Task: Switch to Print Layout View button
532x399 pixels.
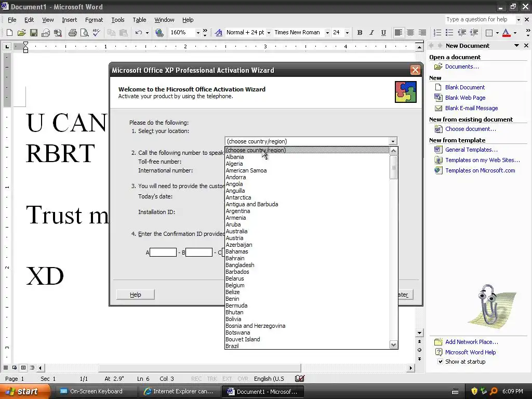Action: (x=23, y=368)
